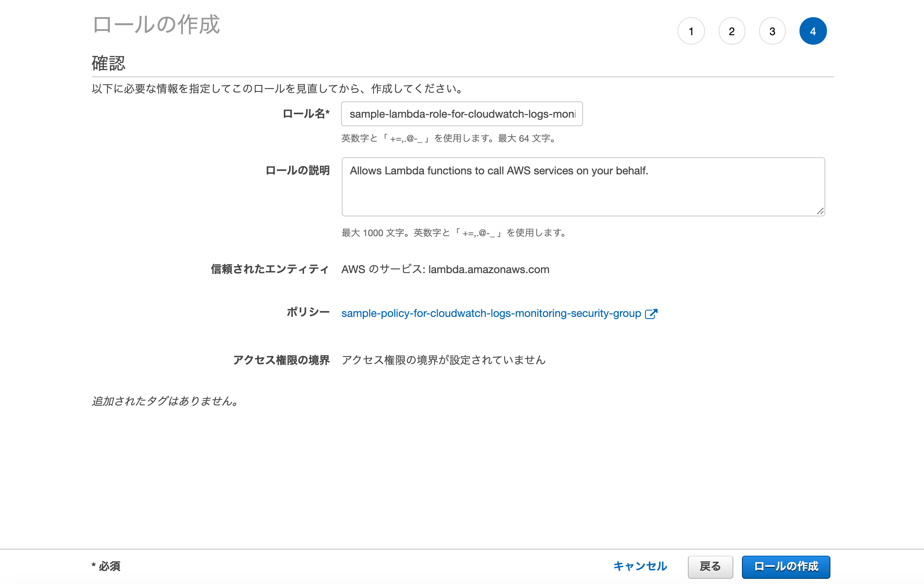Confirm with the ロールの作成 button

point(786,567)
